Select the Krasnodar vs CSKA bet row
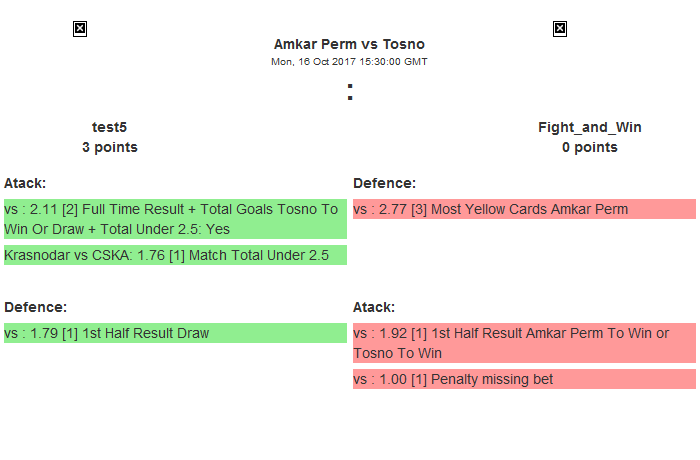 (x=175, y=255)
